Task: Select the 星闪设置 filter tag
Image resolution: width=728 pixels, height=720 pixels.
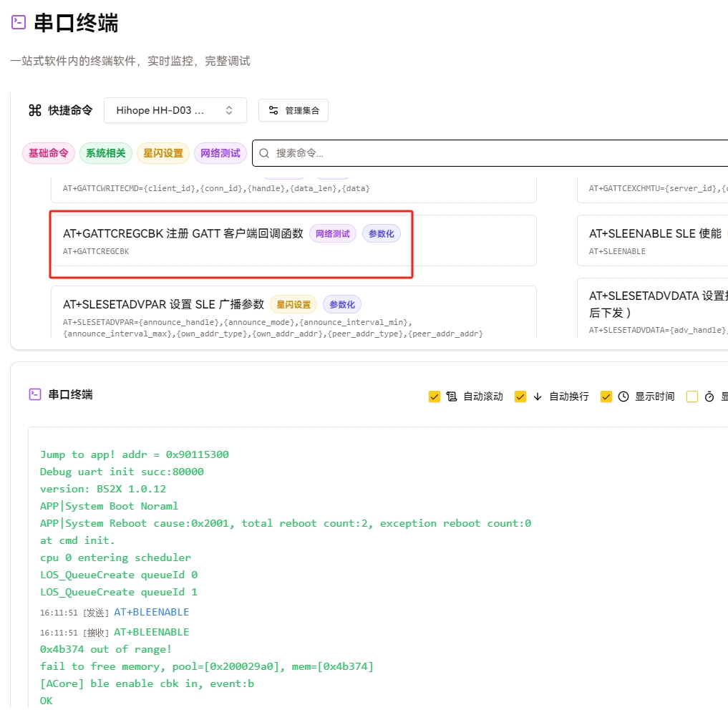Action: [x=163, y=153]
